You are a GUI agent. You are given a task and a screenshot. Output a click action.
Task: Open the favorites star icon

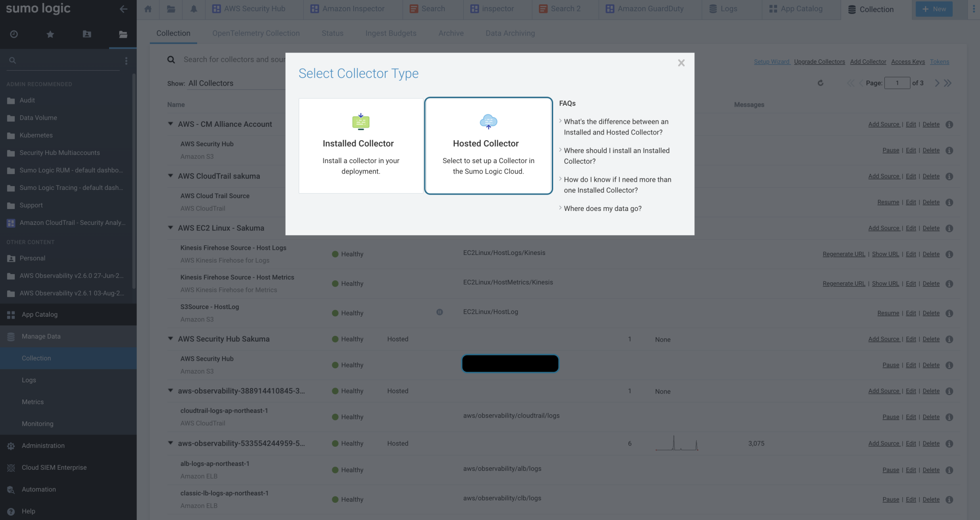[50, 34]
